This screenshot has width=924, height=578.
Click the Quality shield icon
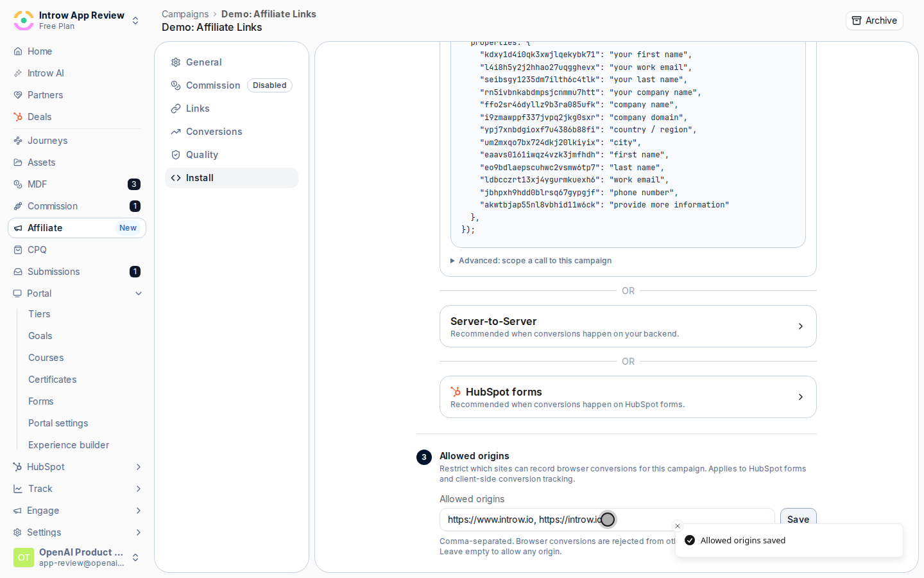(176, 155)
